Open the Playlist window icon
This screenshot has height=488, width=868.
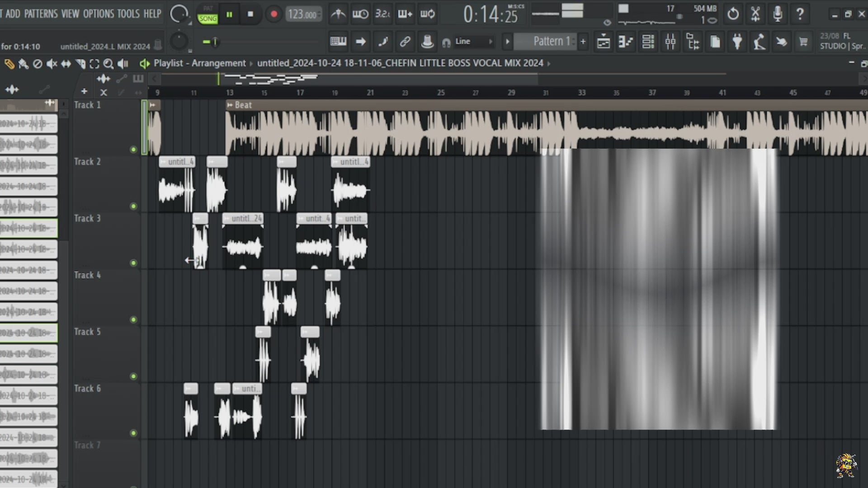604,42
